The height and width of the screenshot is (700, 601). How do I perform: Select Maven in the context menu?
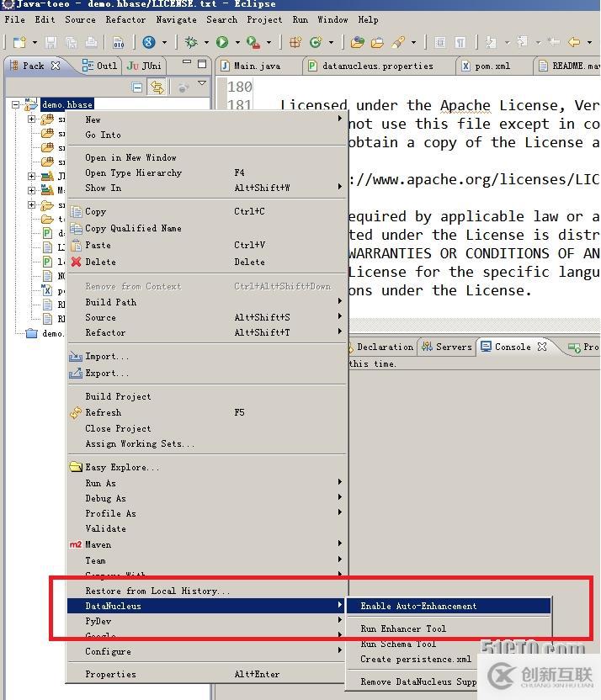tap(205, 544)
